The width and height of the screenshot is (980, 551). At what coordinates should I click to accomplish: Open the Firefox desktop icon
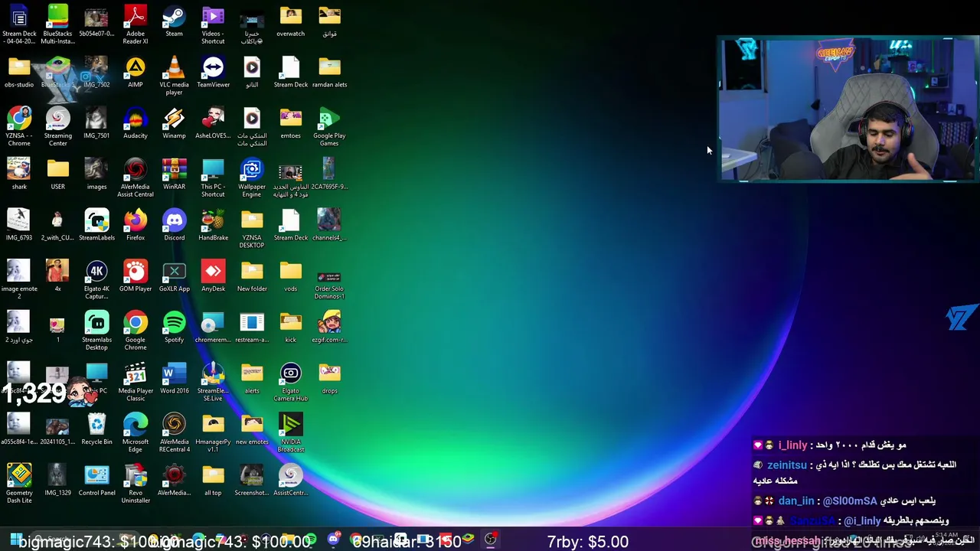pos(136,226)
